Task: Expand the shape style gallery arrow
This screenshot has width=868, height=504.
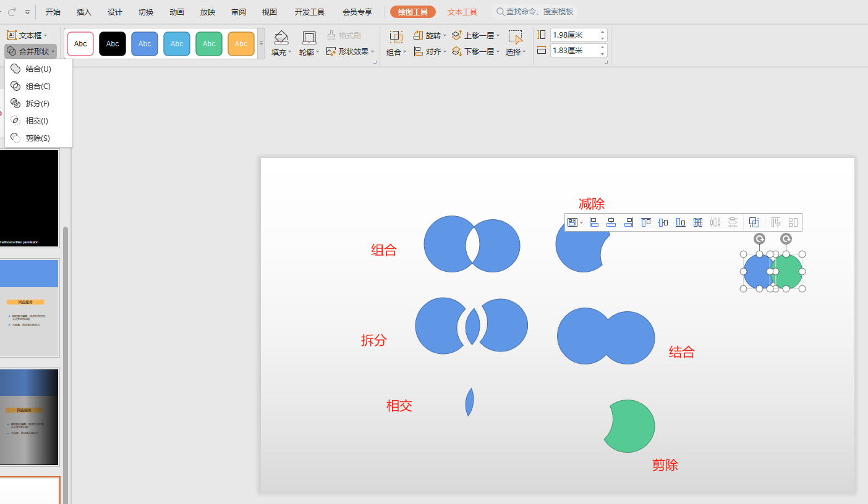Action: (261, 44)
